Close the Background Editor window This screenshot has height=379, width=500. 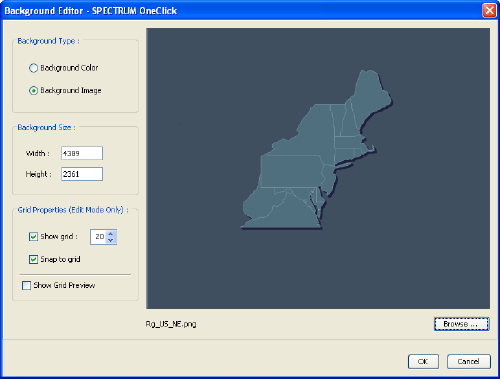coord(489,10)
